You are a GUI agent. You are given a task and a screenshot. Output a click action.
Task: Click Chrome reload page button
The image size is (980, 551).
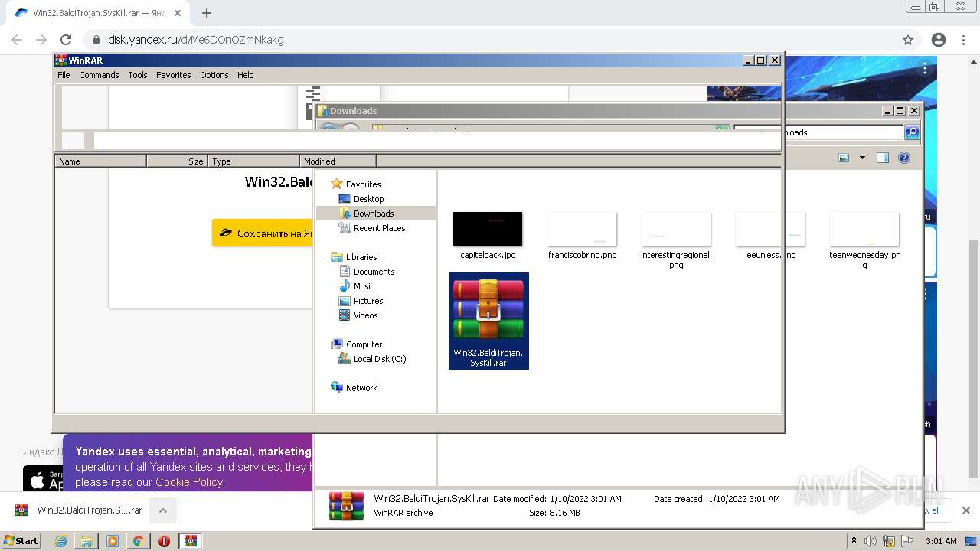(66, 40)
